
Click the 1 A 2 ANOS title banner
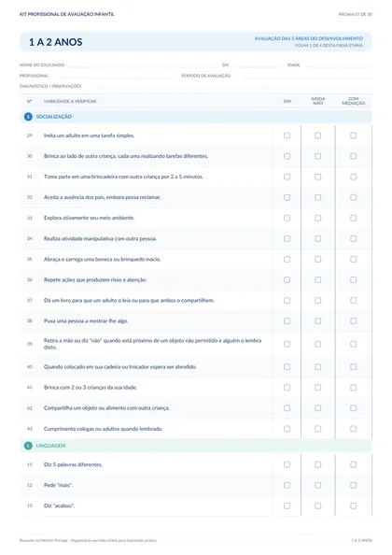[x=196, y=42]
